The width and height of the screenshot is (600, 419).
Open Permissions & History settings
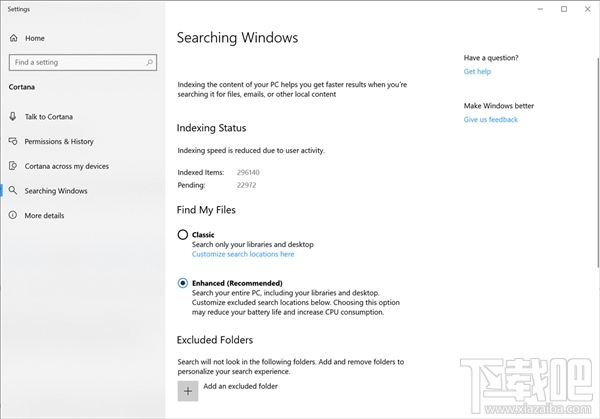pyautogui.click(x=59, y=142)
